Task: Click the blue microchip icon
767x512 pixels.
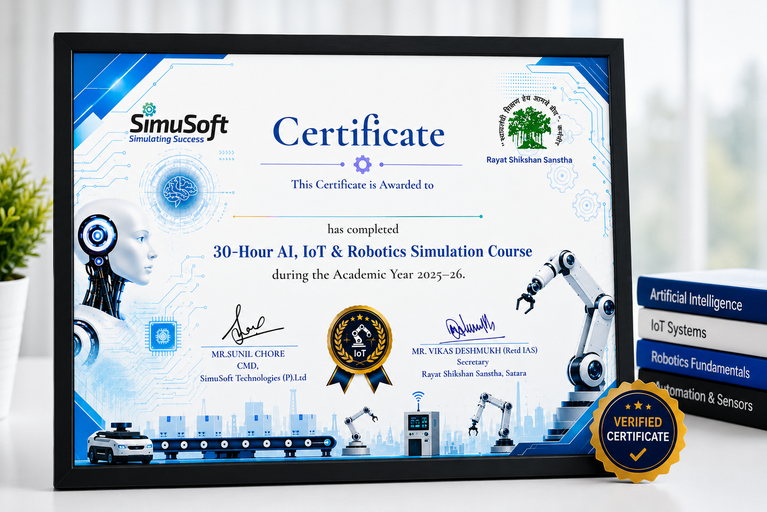Action: [x=163, y=335]
